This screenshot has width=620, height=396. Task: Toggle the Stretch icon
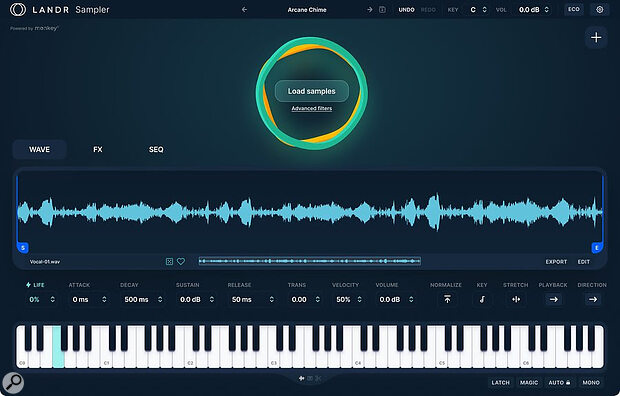tap(516, 299)
